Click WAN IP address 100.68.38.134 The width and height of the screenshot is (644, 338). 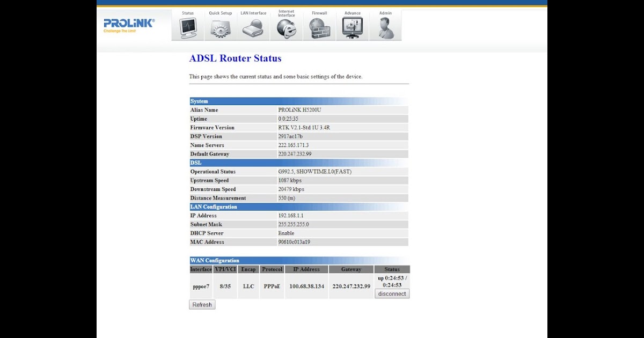pos(306,286)
